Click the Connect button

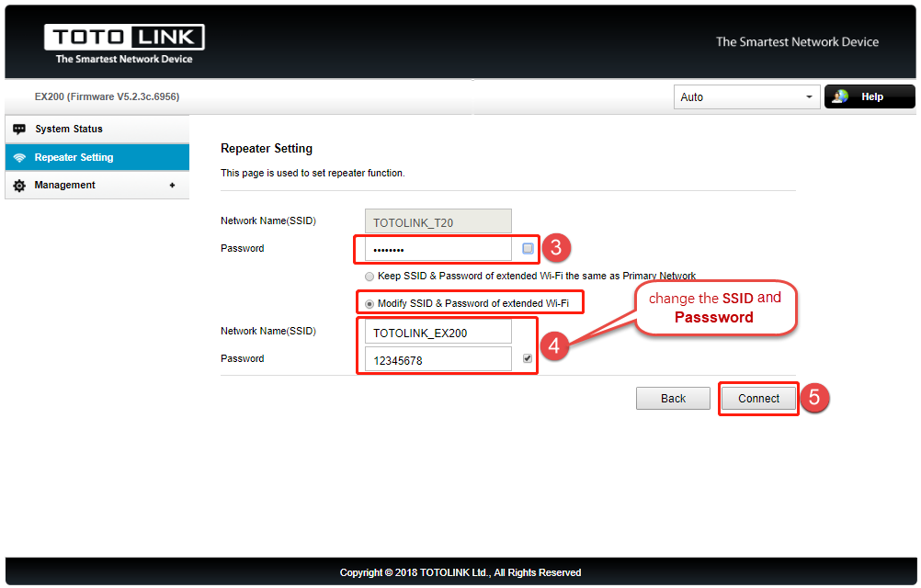[758, 399]
